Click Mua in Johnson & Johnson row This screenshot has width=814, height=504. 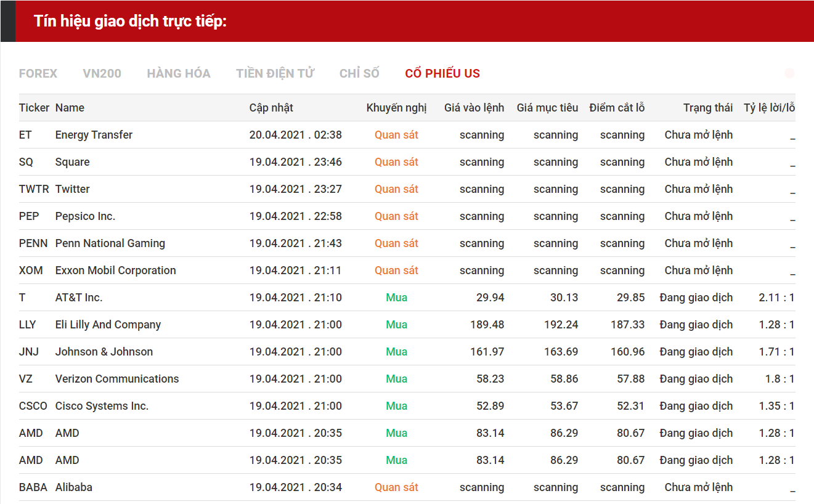[396, 352]
